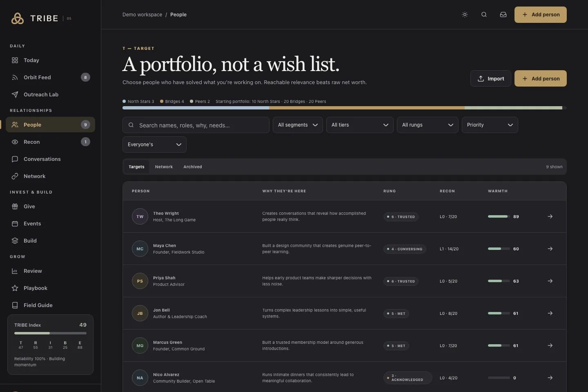Click the Import button
The height and width of the screenshot is (392, 588).
click(491, 78)
